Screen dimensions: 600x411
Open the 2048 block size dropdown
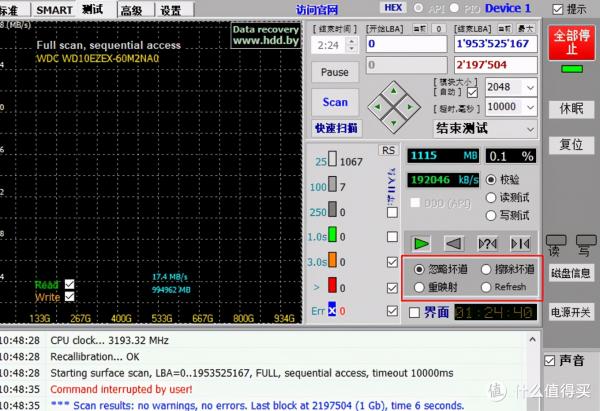512,87
